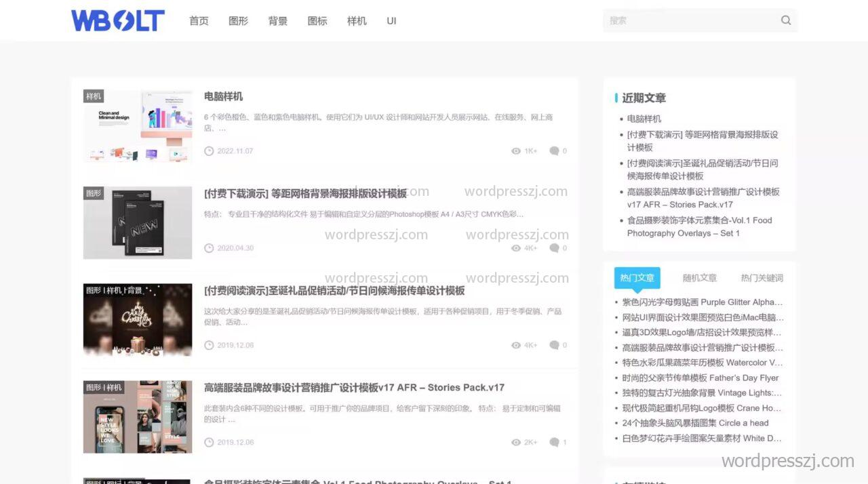Screen dimensions: 868x484
Task: Click 1K+ view count in 电脑样机 row
Action: point(530,151)
